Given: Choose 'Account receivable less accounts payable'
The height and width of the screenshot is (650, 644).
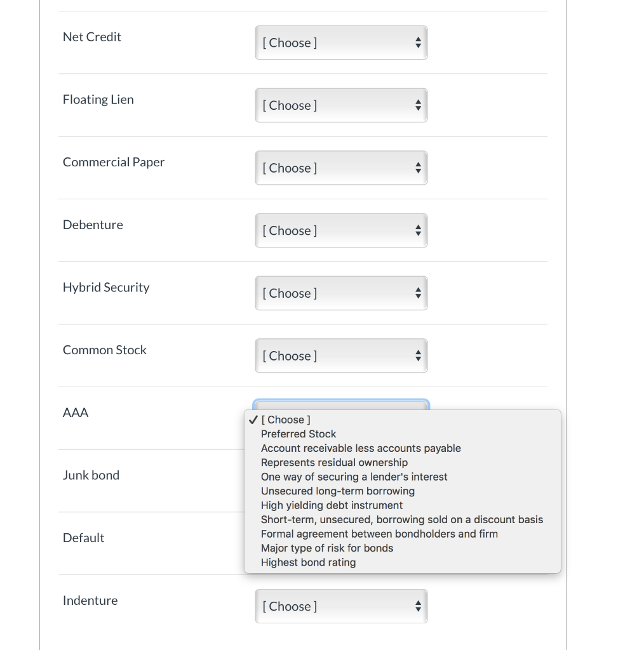Looking at the screenshot, I should (402, 448).
